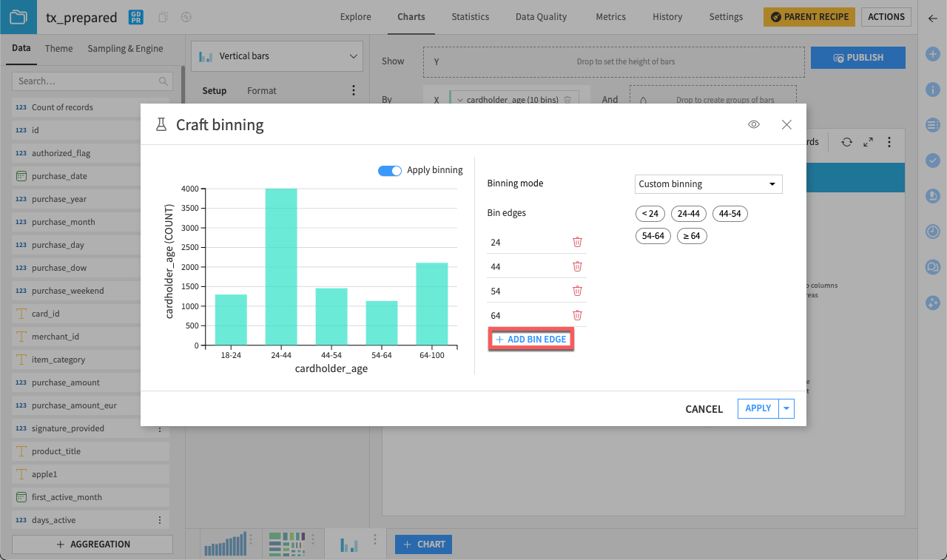Select the purchase_amount_eur column
This screenshot has height=560, width=947.
coord(90,405)
